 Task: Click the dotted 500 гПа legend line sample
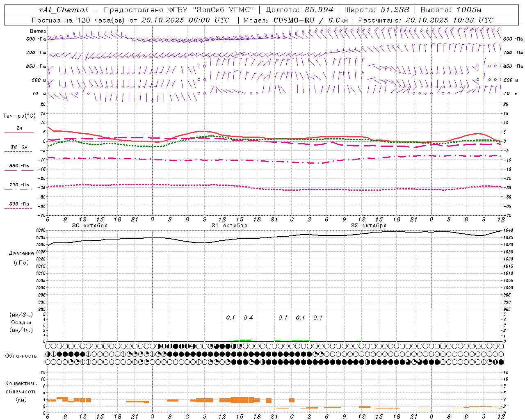(18, 209)
